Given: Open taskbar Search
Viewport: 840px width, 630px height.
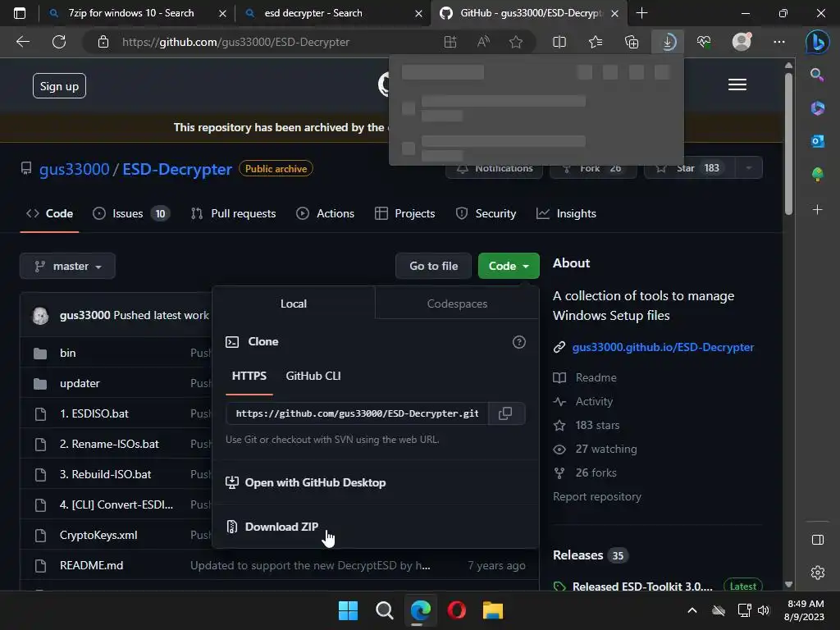Looking at the screenshot, I should tap(384, 610).
